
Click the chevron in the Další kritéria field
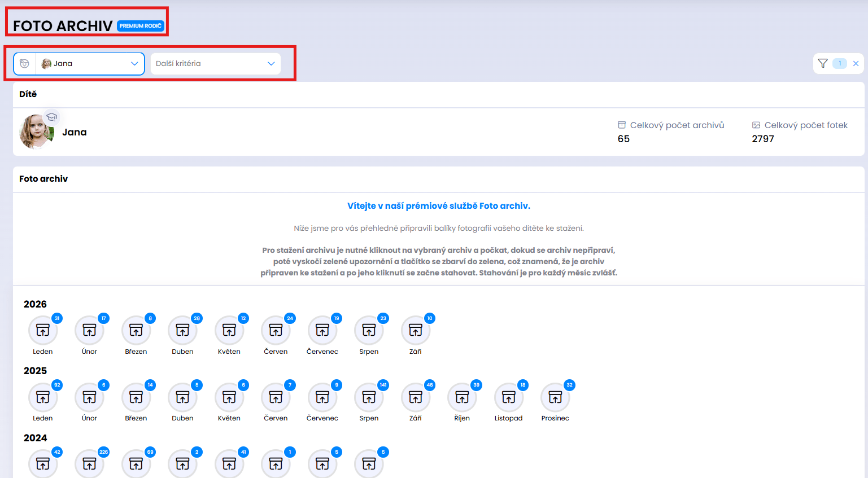pyautogui.click(x=271, y=64)
